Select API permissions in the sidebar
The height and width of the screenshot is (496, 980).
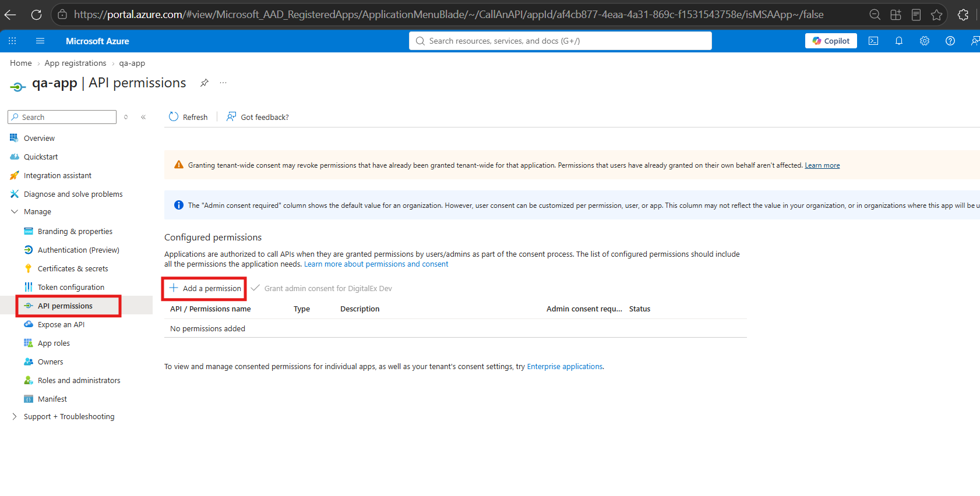65,306
